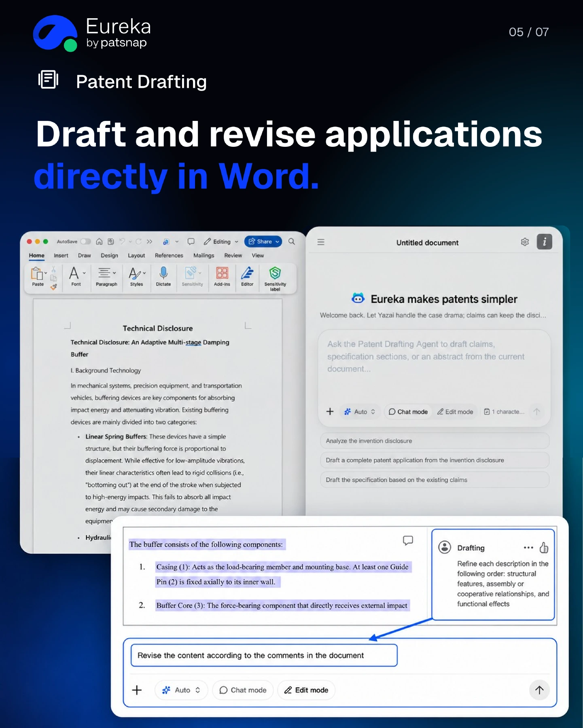Image resolution: width=583 pixels, height=728 pixels.
Task: Open Eureka panel settings gear
Action: pyautogui.click(x=525, y=242)
